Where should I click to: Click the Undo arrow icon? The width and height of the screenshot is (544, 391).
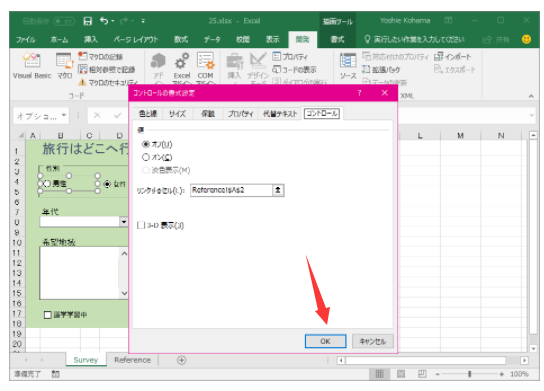coord(104,21)
